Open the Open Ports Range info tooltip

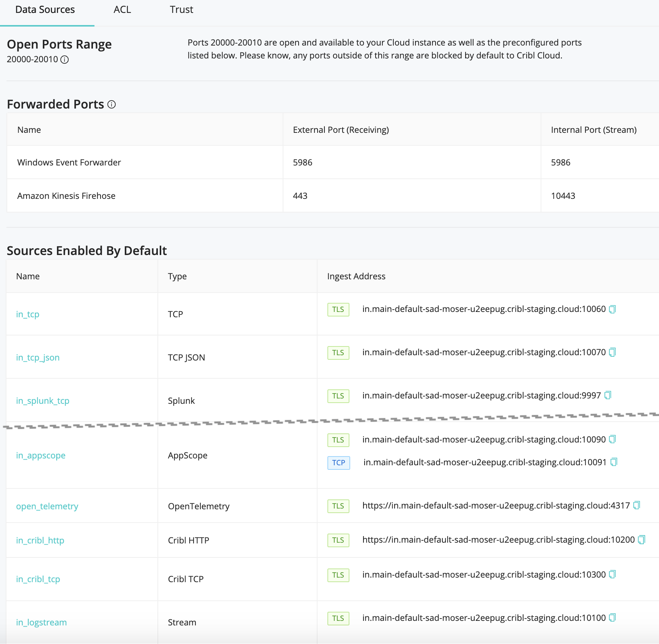65,60
